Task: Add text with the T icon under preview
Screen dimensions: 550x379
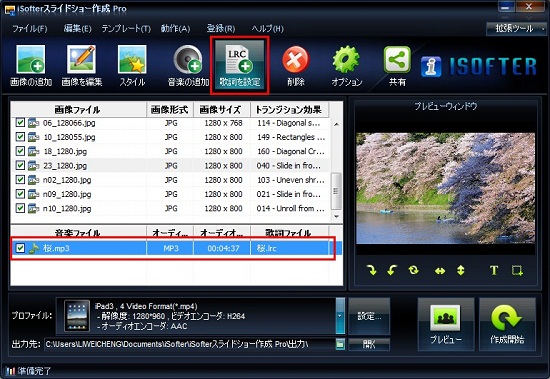Action: point(494,271)
